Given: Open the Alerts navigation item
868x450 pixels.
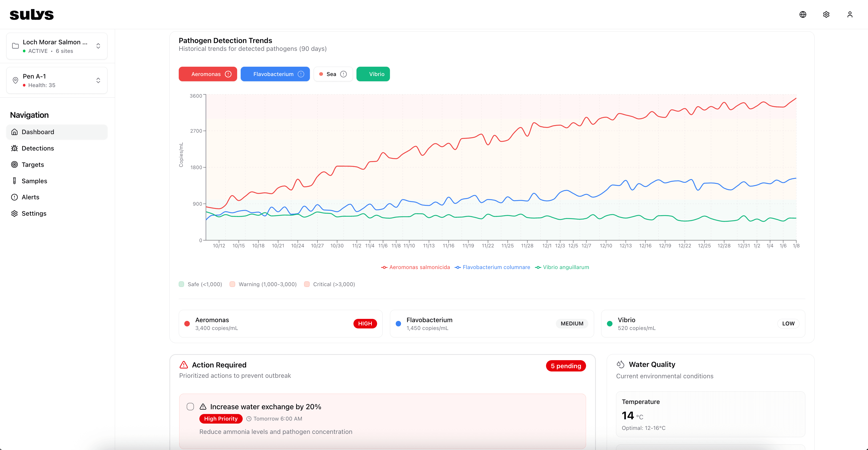Looking at the screenshot, I should tap(30, 197).
